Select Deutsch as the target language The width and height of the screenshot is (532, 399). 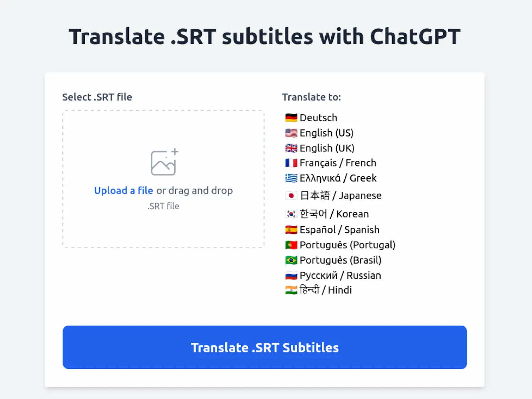(318, 117)
